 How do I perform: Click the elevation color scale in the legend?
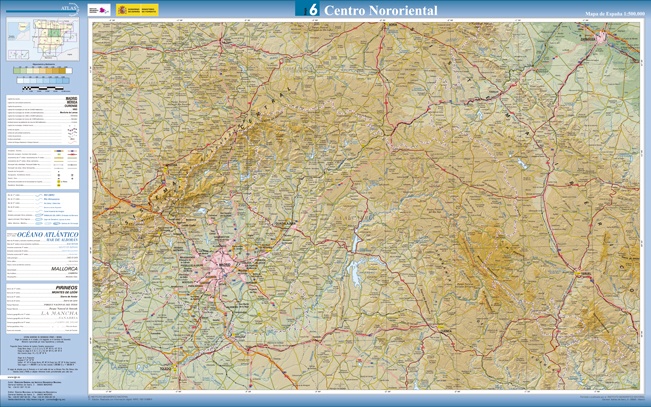(x=42, y=70)
